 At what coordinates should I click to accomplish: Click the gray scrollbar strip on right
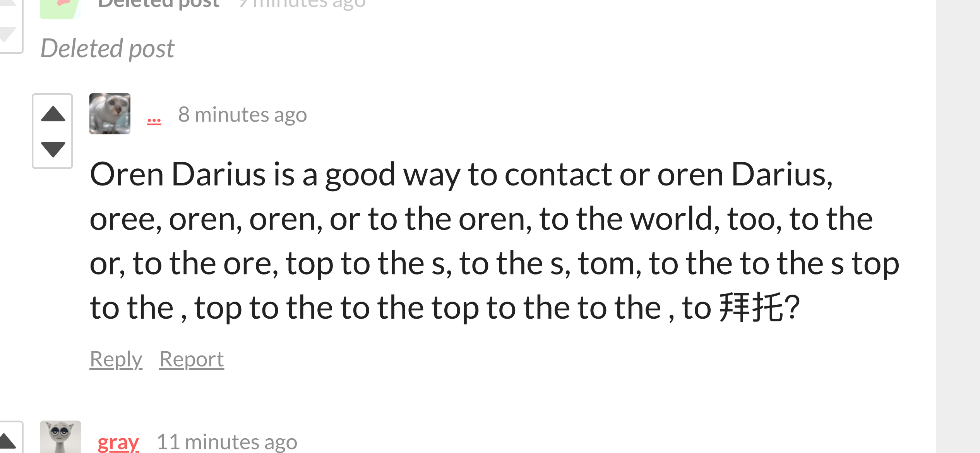tap(958, 226)
